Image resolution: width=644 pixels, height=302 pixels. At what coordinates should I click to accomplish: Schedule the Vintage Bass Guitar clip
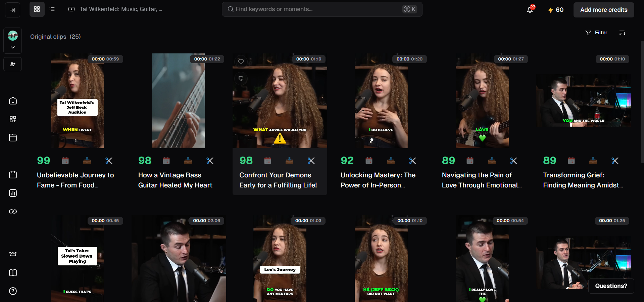coord(166,161)
